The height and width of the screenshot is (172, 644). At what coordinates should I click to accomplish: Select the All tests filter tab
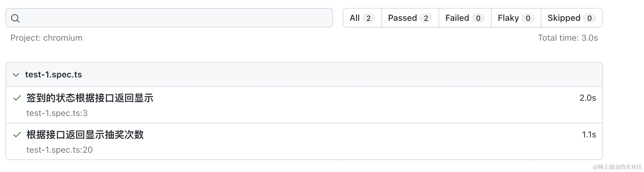tap(362, 18)
